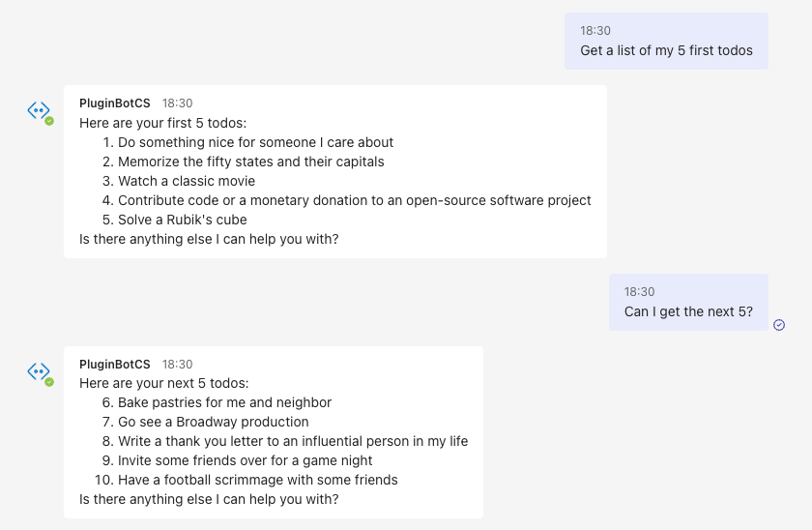The width and height of the screenshot is (812, 530).
Task: Click the "Memorize the fifty states" todo item
Action: (250, 162)
